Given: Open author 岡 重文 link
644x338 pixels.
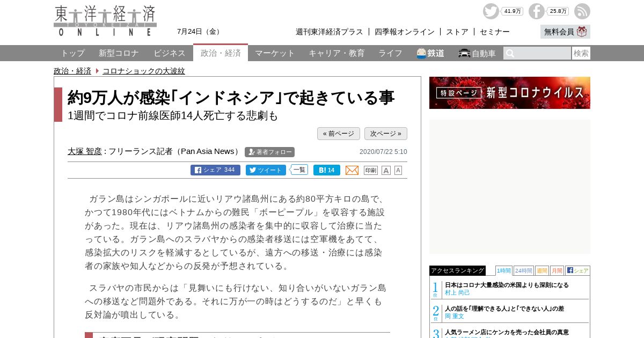Looking at the screenshot, I should click(x=454, y=316).
